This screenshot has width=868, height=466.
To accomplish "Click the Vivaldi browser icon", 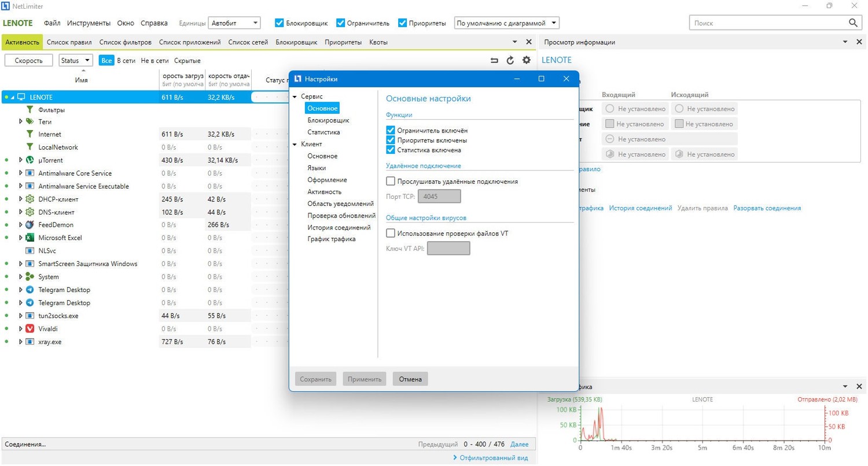I will pyautogui.click(x=30, y=328).
